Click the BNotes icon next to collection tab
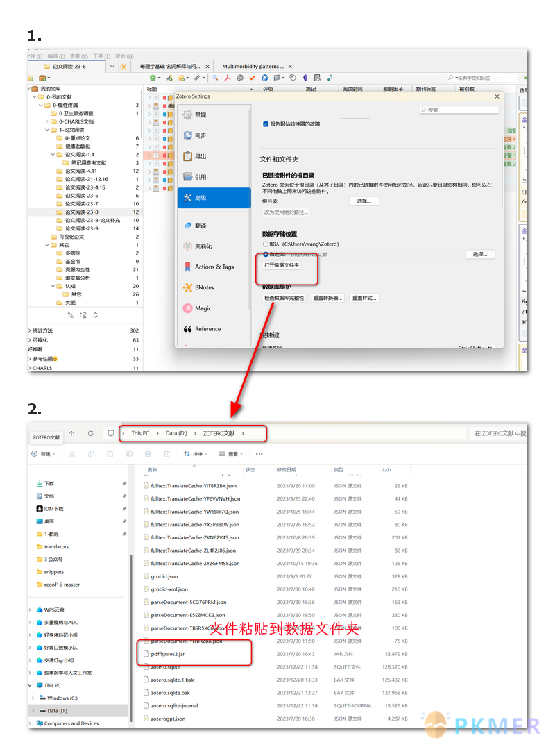Viewport: 555px width, 756px height. 123,67
